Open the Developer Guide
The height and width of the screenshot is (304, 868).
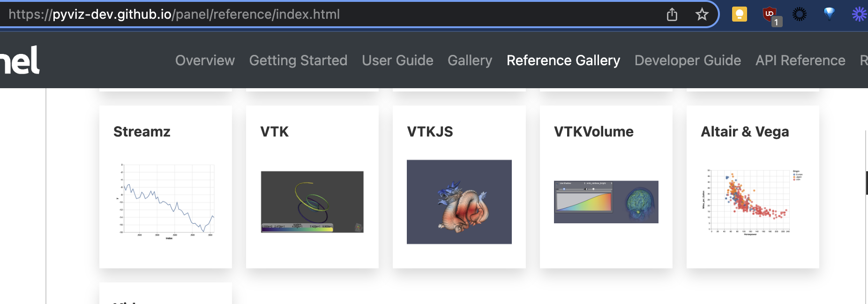click(687, 60)
